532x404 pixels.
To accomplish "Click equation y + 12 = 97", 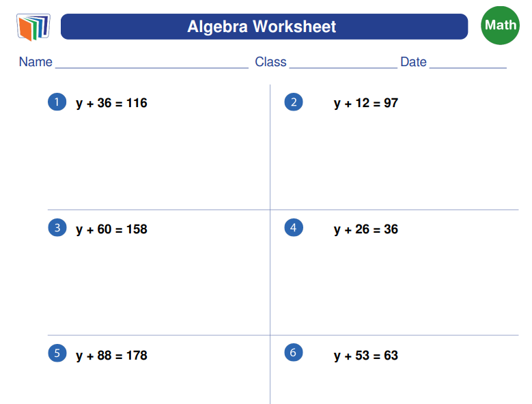I will coord(366,103).
